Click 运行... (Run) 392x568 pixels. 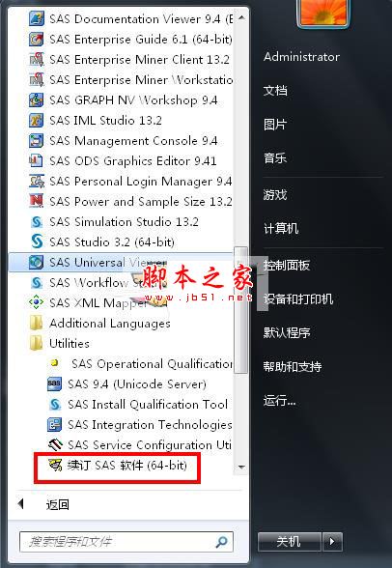[280, 400]
